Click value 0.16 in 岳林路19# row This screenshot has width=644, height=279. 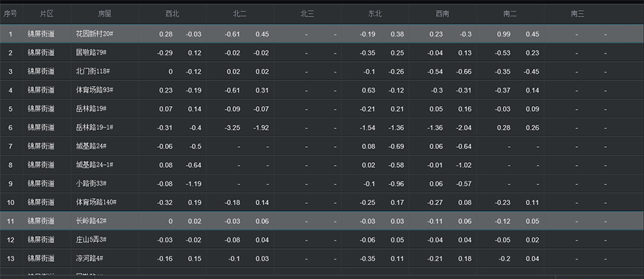pyautogui.click(x=465, y=109)
